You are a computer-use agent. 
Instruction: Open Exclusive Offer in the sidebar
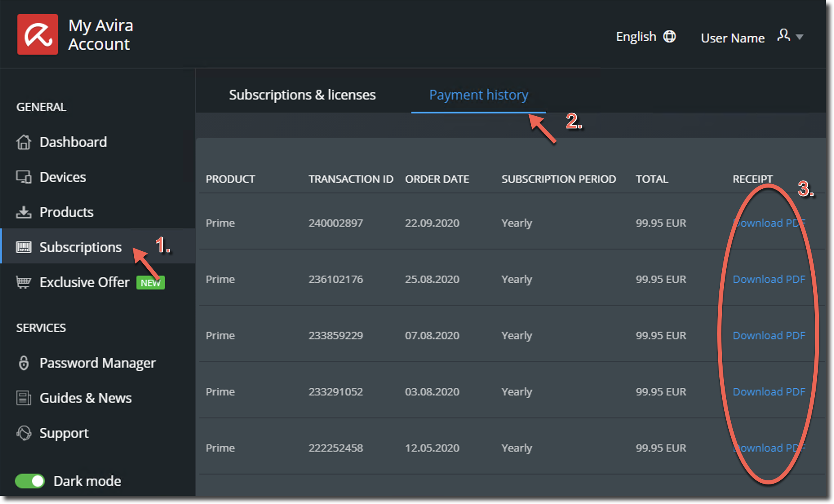click(x=98, y=282)
